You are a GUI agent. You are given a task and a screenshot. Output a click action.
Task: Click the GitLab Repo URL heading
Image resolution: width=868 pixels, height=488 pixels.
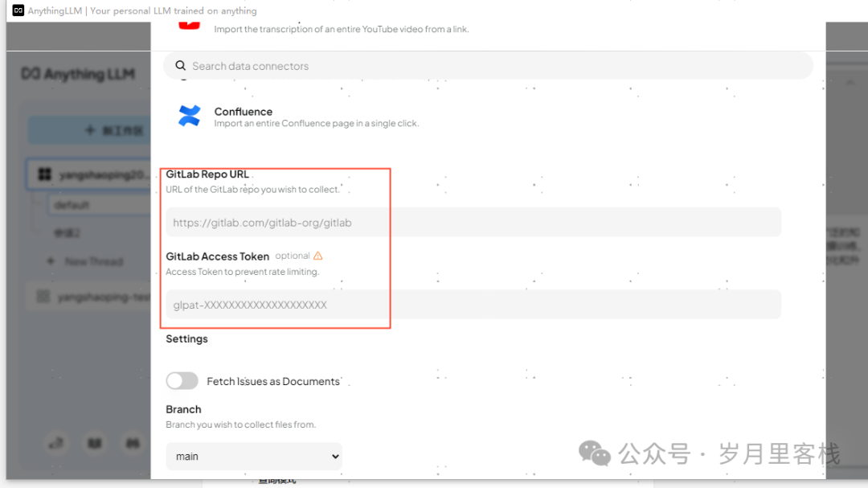[207, 174]
